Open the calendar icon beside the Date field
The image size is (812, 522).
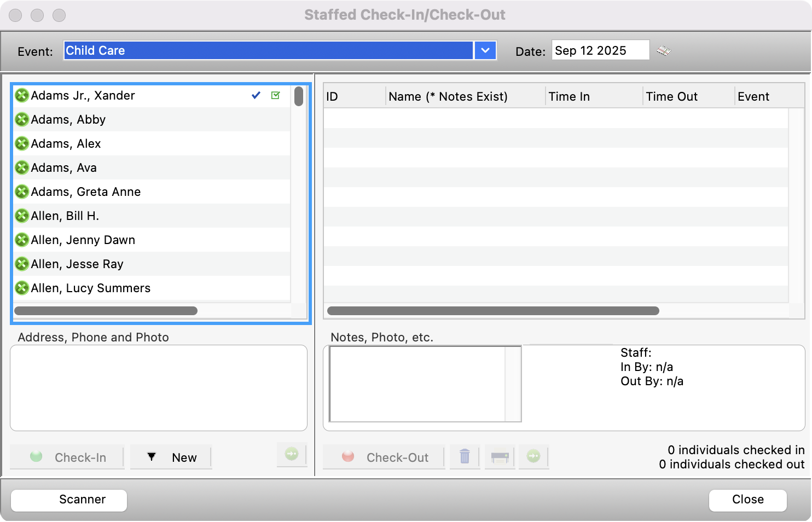[664, 50]
